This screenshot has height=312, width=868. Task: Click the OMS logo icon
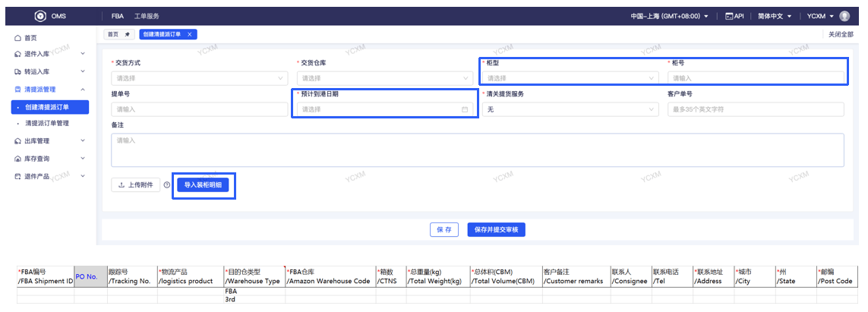(39, 16)
